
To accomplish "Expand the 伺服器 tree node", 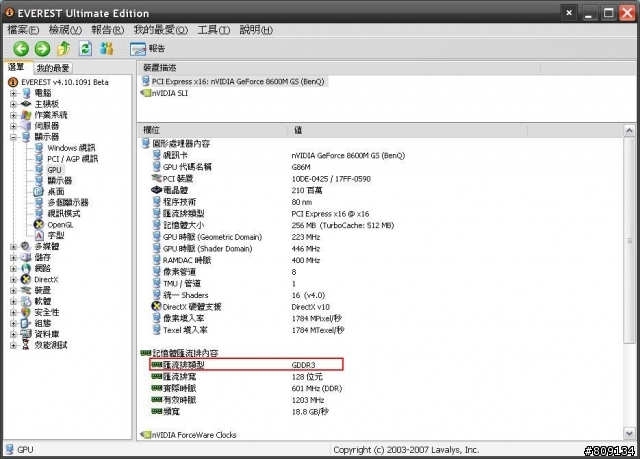I will click(13, 126).
